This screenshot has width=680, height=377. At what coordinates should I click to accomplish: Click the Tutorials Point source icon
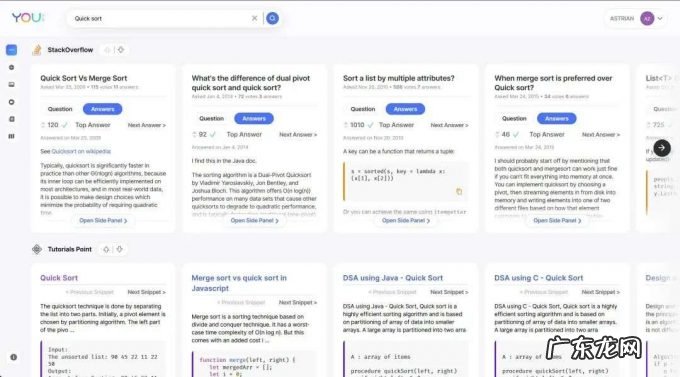coord(37,249)
